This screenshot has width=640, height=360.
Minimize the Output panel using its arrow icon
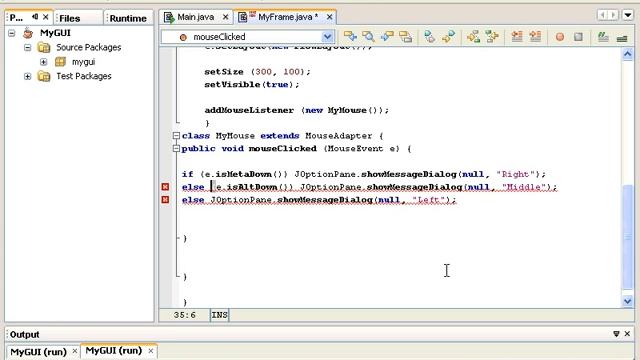coord(616,334)
